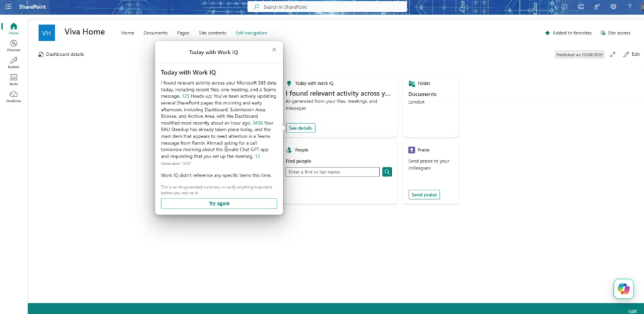Open the Home navigation link
Image resolution: width=644 pixels, height=314 pixels.
click(x=127, y=33)
